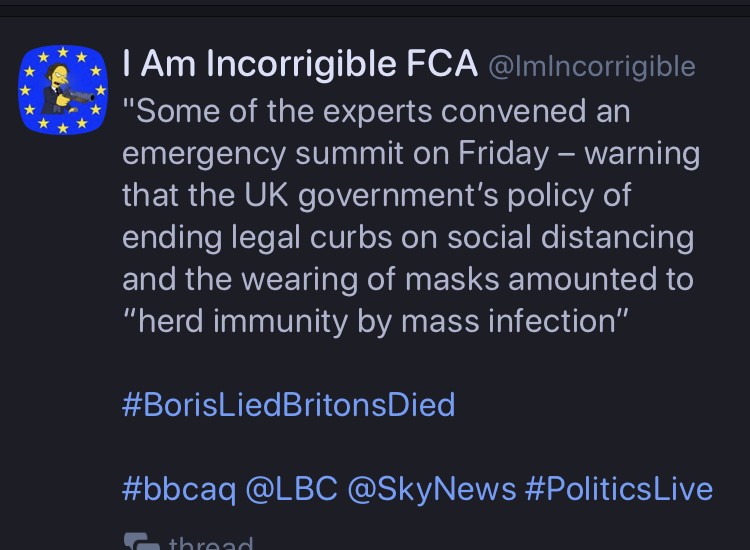The height and width of the screenshot is (550, 750).
Task: Open the #PoliticsLive hashtag
Action: click(x=618, y=489)
